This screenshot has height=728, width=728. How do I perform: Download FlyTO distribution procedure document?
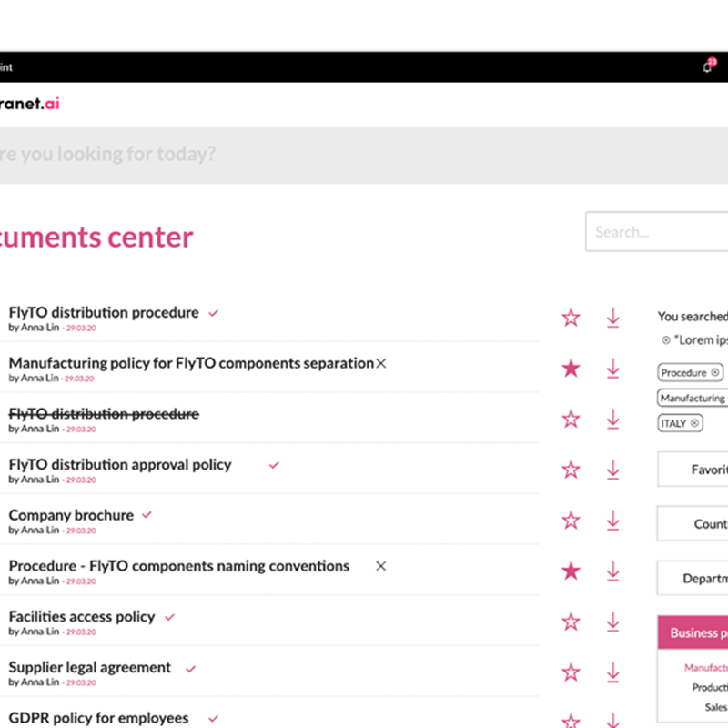coord(612,318)
